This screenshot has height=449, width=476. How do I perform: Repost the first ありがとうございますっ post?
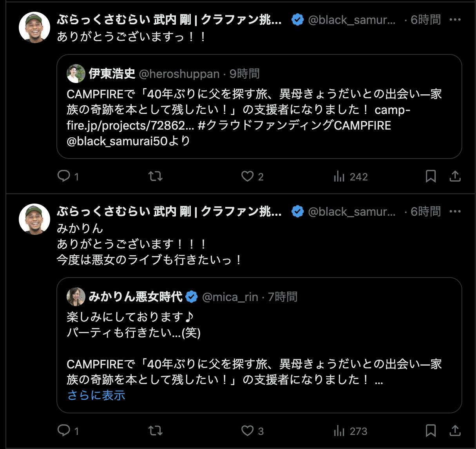point(156,176)
